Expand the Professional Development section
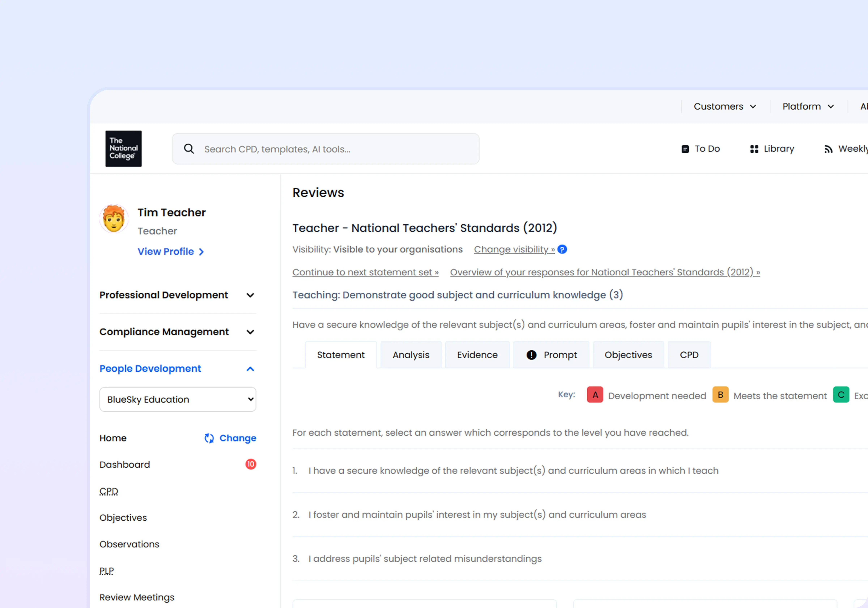 pos(250,295)
